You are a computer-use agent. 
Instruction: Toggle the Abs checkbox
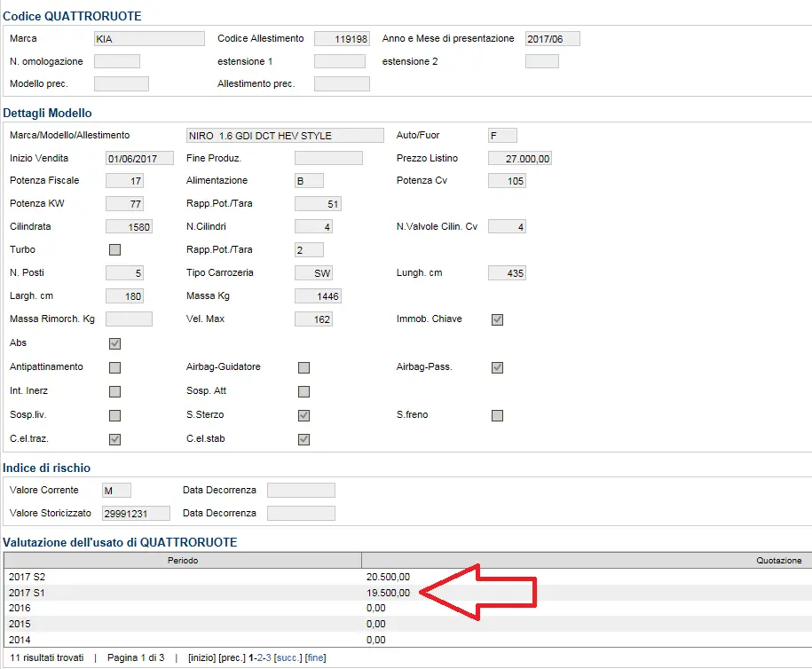click(x=115, y=343)
